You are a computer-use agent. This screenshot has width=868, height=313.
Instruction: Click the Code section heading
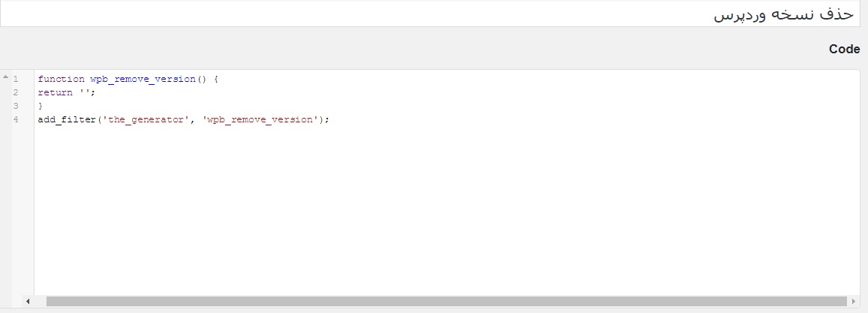[x=844, y=50]
